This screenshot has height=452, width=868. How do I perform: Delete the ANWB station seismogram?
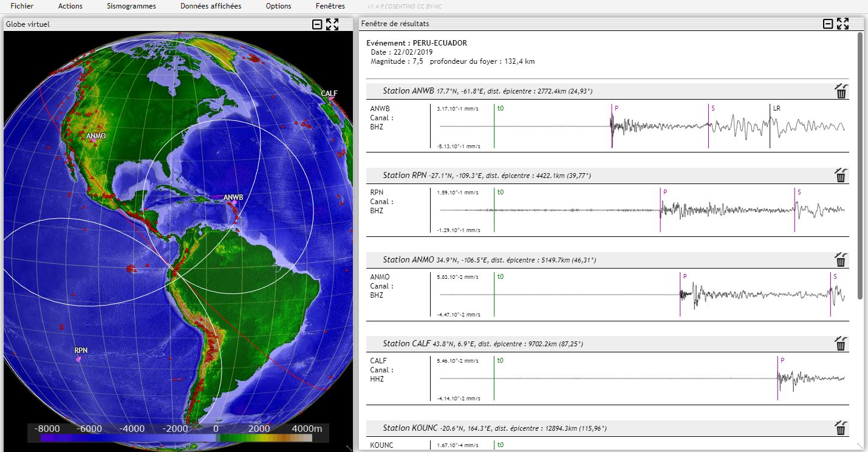(841, 91)
